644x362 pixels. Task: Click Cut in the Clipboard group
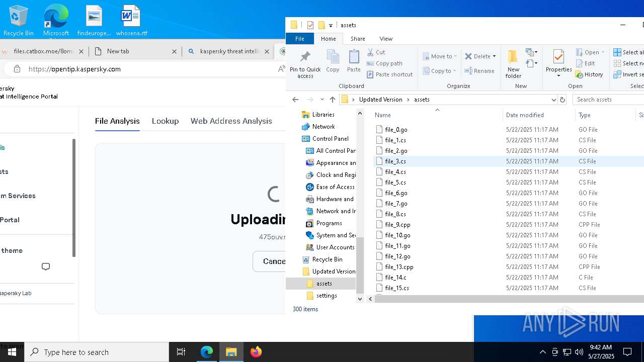[x=376, y=52]
